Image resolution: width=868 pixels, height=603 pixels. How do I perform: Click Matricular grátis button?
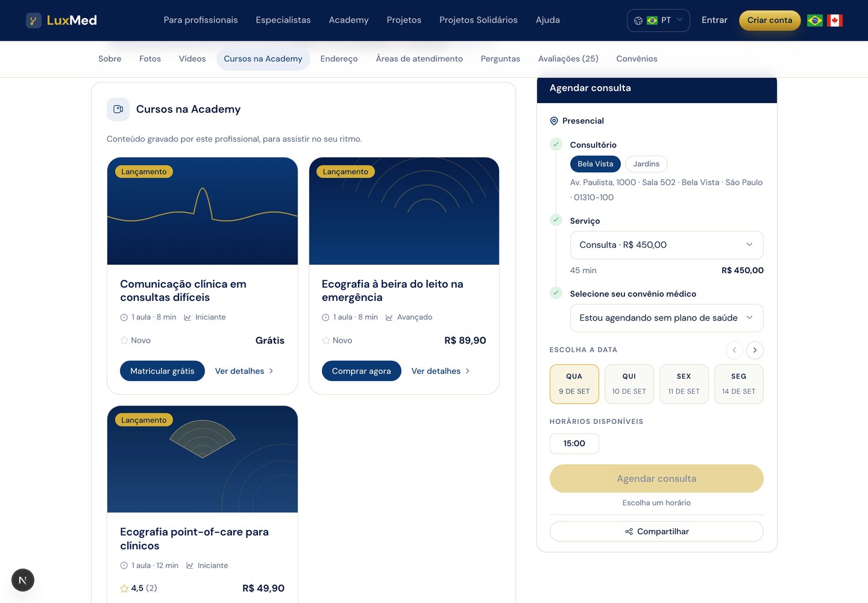coord(162,371)
